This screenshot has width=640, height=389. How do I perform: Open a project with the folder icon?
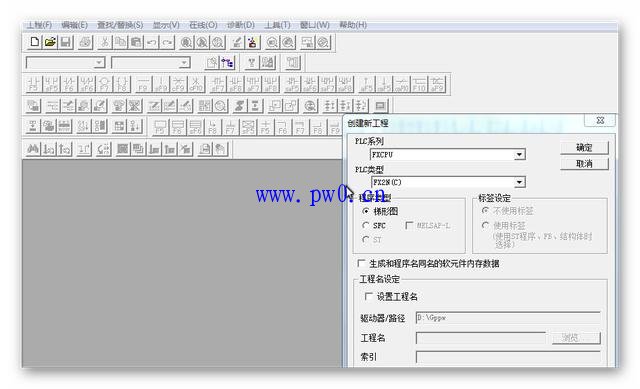[50, 42]
